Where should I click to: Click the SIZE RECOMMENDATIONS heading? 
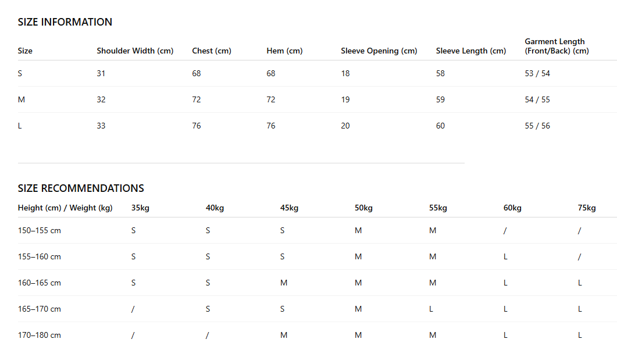[81, 188]
